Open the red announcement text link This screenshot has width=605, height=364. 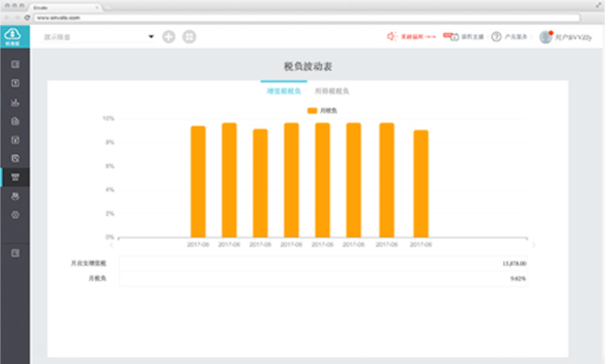(418, 37)
